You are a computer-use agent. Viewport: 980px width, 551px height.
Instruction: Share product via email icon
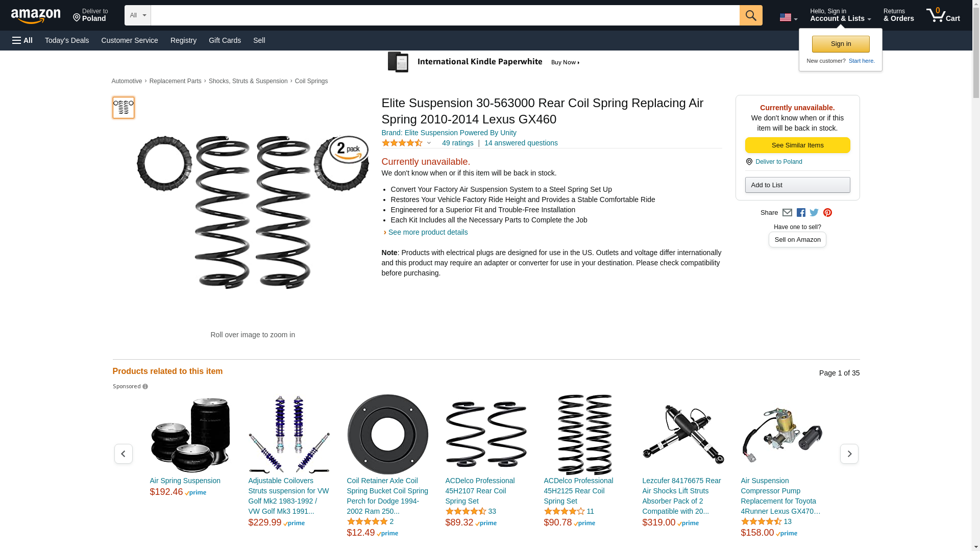(x=787, y=213)
